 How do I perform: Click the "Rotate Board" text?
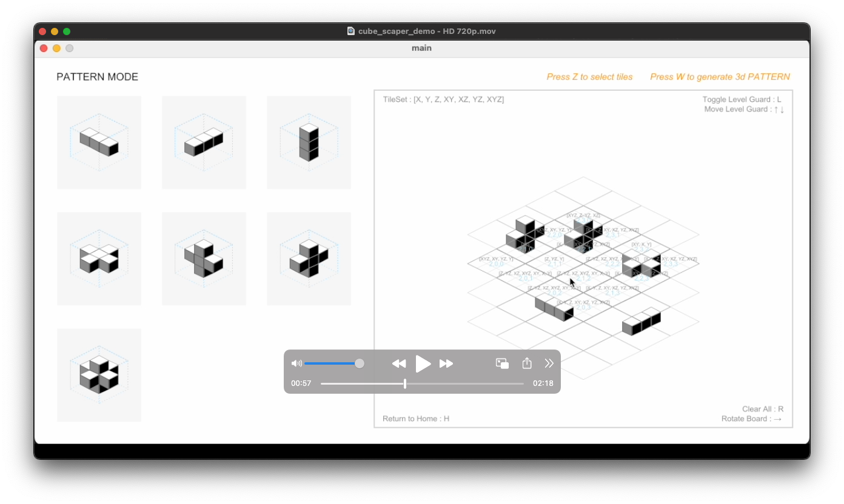point(752,419)
